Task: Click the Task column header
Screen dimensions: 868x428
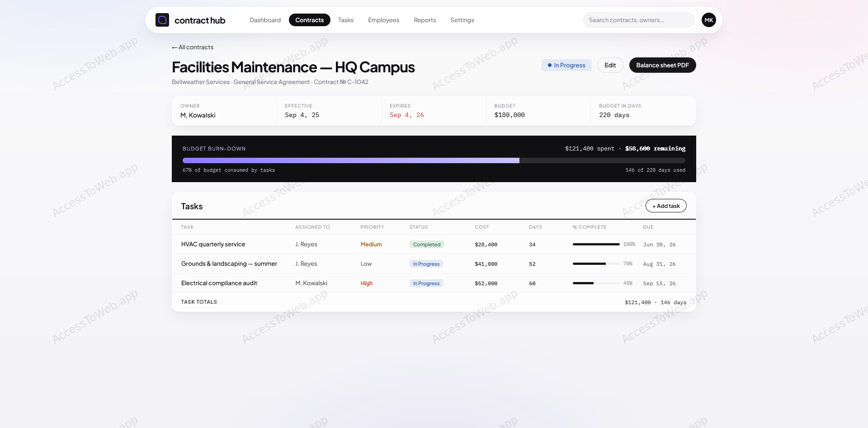Action: click(x=188, y=227)
